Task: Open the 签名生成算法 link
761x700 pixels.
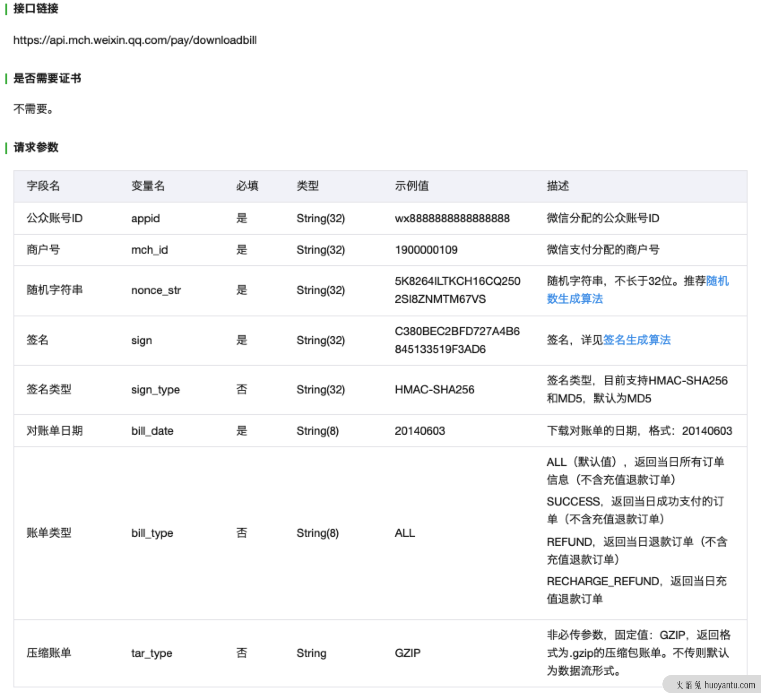Action: click(x=637, y=340)
